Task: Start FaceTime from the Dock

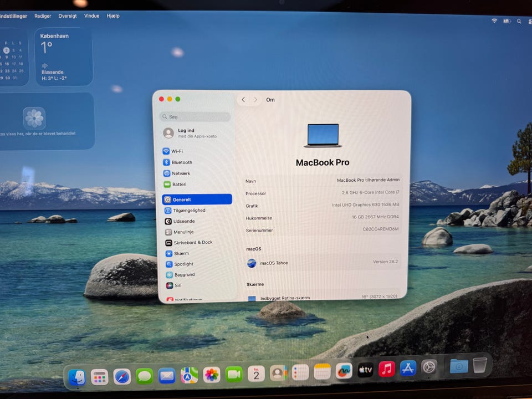Action: point(234,374)
